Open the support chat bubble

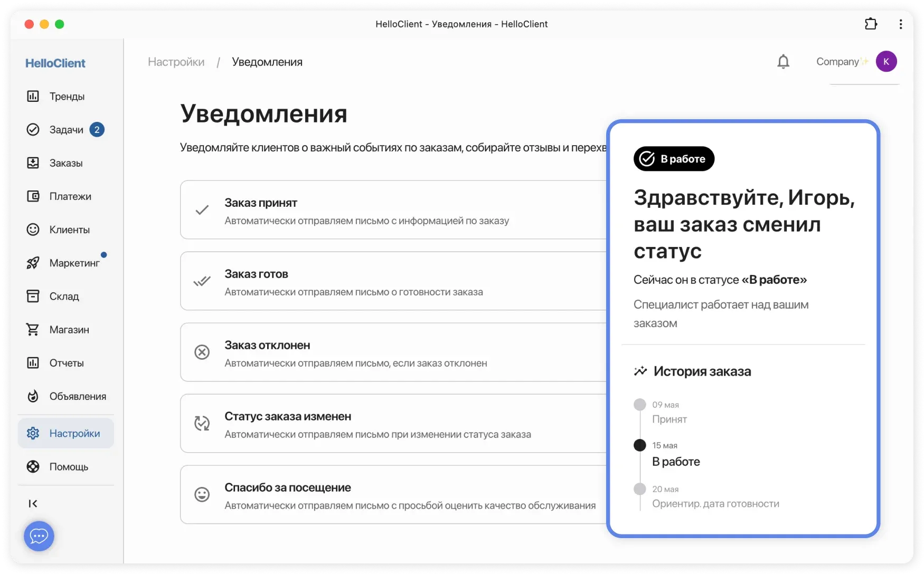tap(39, 536)
